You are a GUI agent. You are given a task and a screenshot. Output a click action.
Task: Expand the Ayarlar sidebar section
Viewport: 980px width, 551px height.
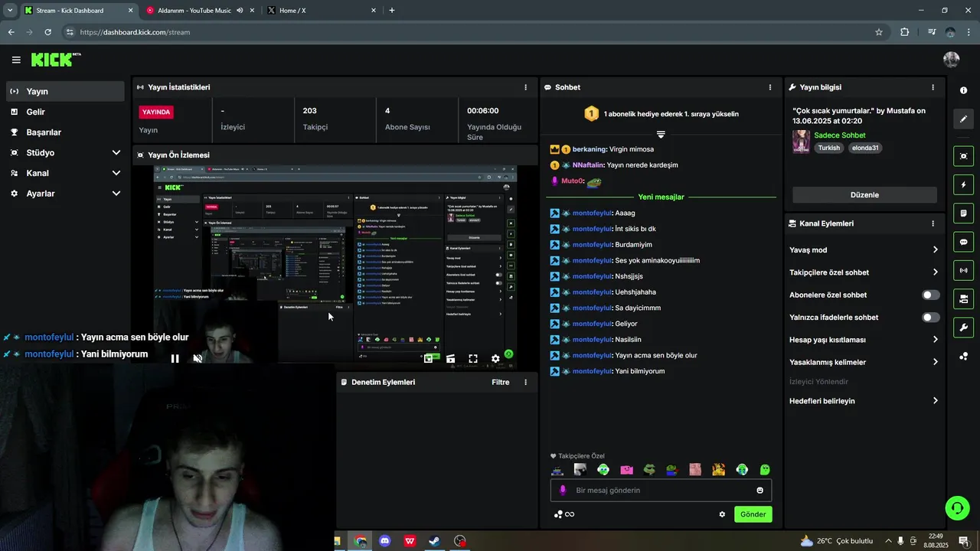pos(65,194)
